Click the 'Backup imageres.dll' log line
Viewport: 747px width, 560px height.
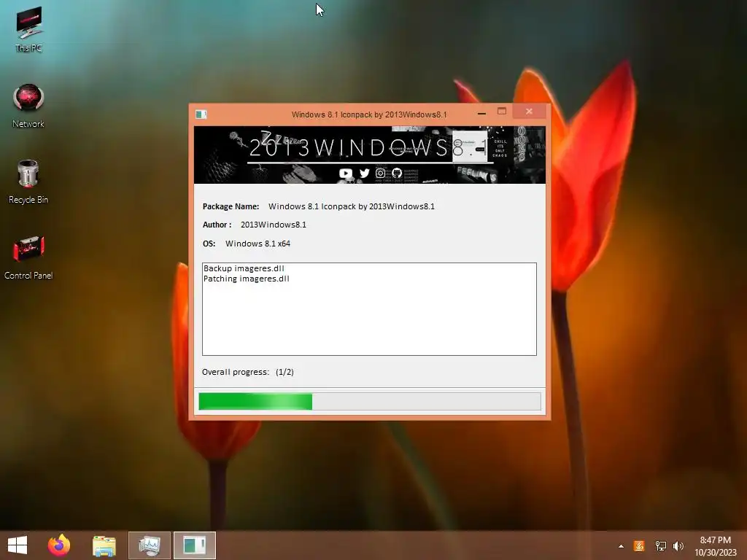244,268
